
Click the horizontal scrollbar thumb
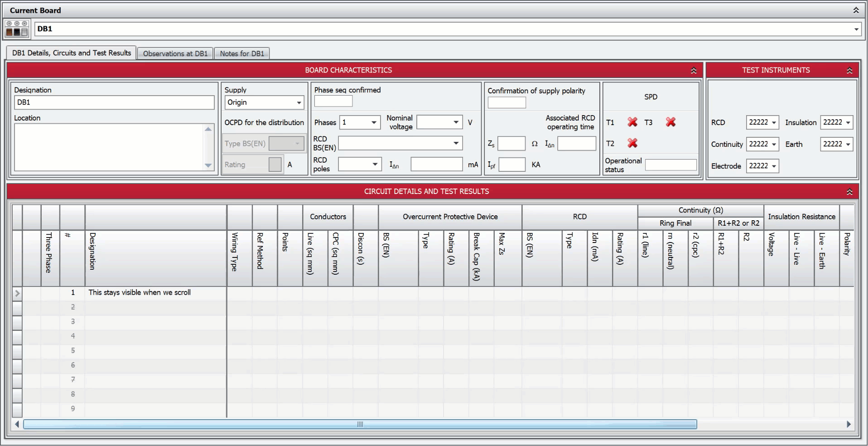click(360, 424)
